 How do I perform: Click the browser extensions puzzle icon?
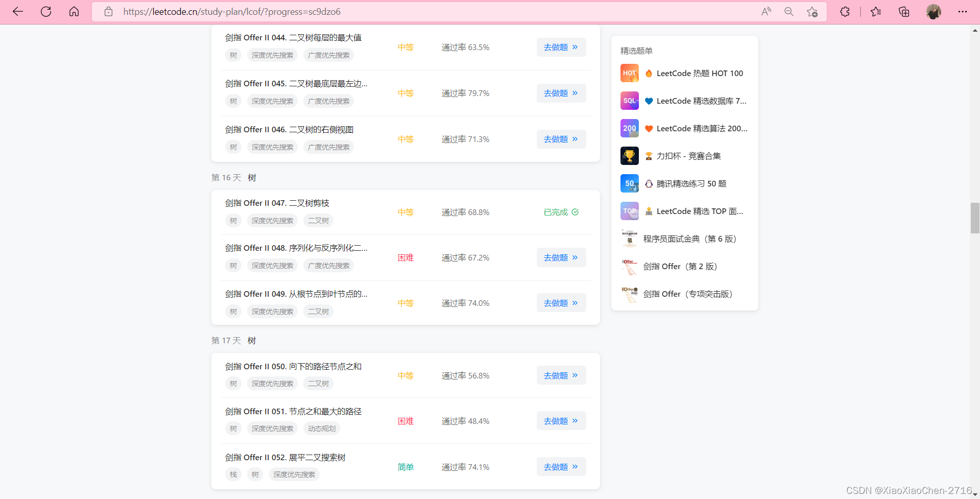point(844,11)
